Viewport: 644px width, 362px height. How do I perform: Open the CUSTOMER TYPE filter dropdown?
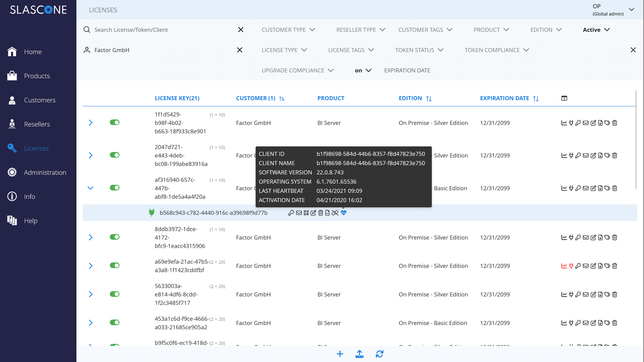pyautogui.click(x=288, y=30)
